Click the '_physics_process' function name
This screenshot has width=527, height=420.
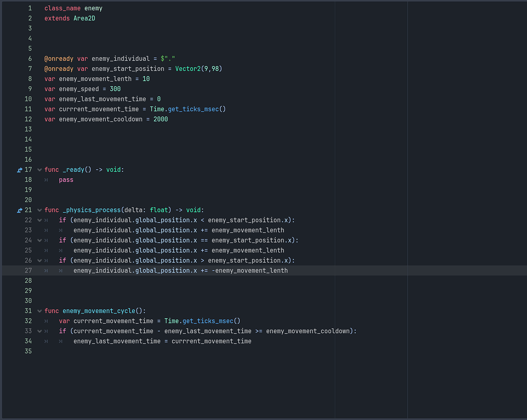92,210
